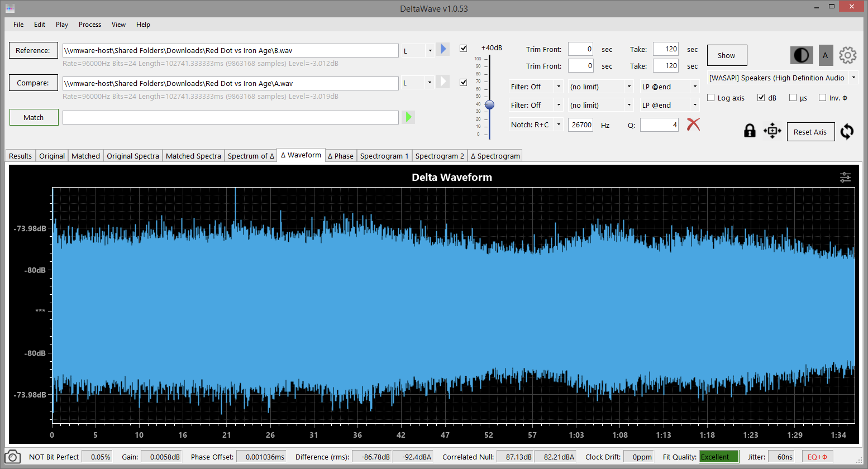
Task: Click the notch frequency 26700 Hz field
Action: pyautogui.click(x=580, y=125)
